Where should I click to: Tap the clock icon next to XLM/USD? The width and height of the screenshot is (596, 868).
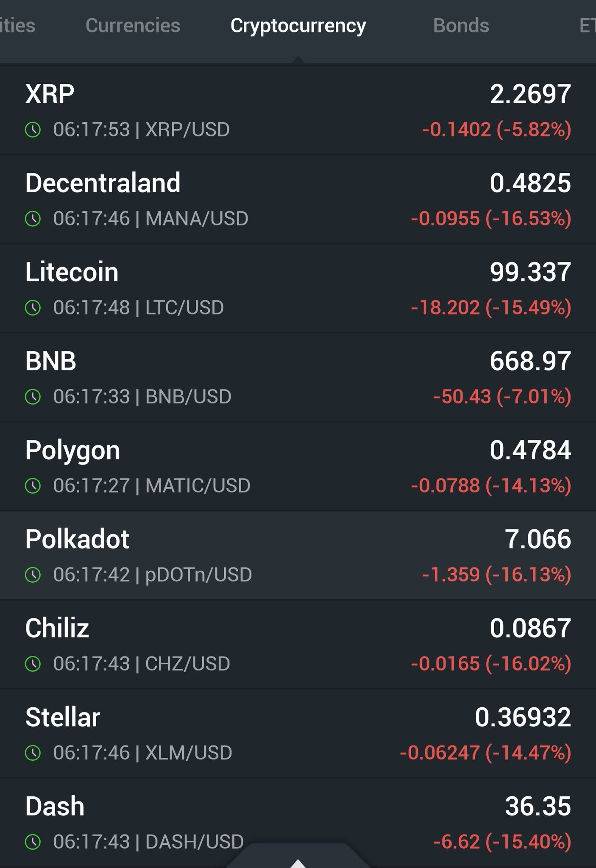(x=33, y=753)
